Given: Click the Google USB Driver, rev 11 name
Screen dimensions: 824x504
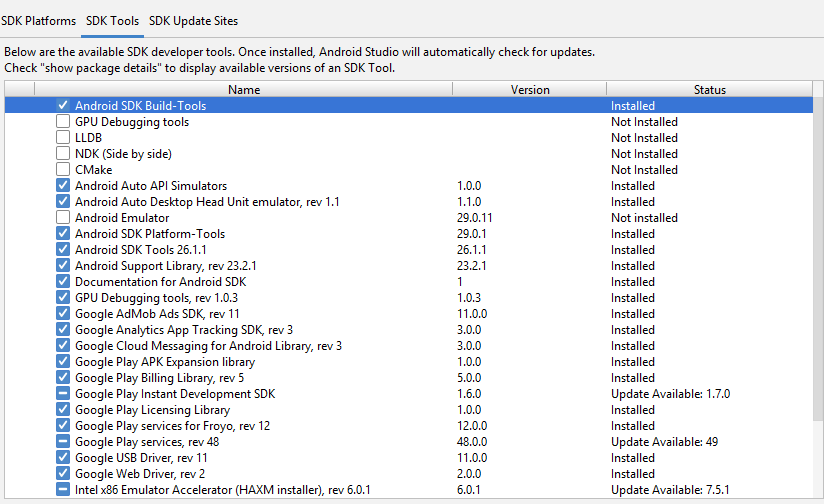Looking at the screenshot, I should [x=141, y=458].
